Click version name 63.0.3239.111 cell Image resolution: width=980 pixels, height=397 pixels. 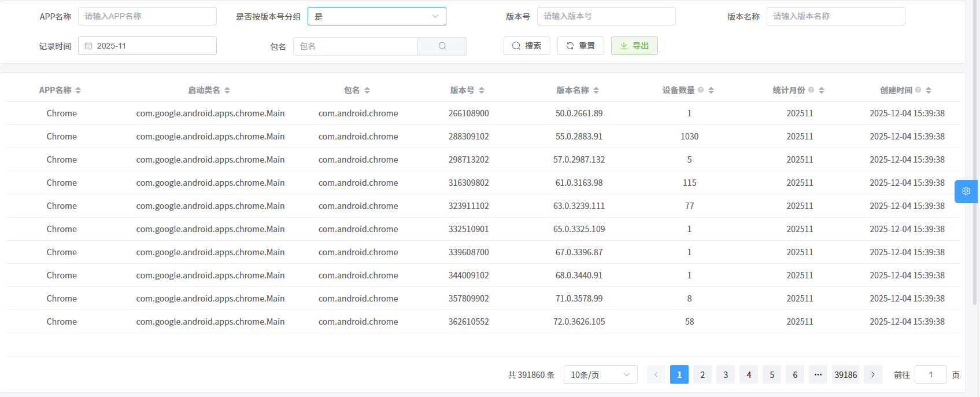579,206
